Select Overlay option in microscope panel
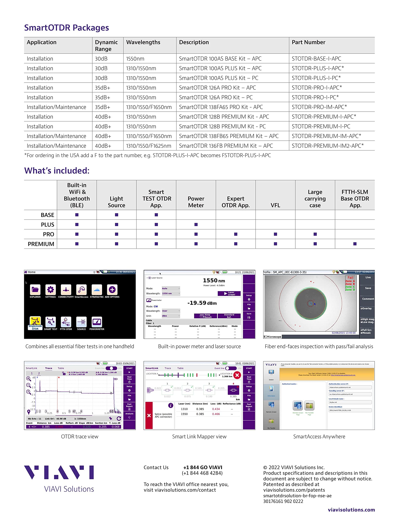The width and height of the screenshot is (399, 532). tap(366, 308)
